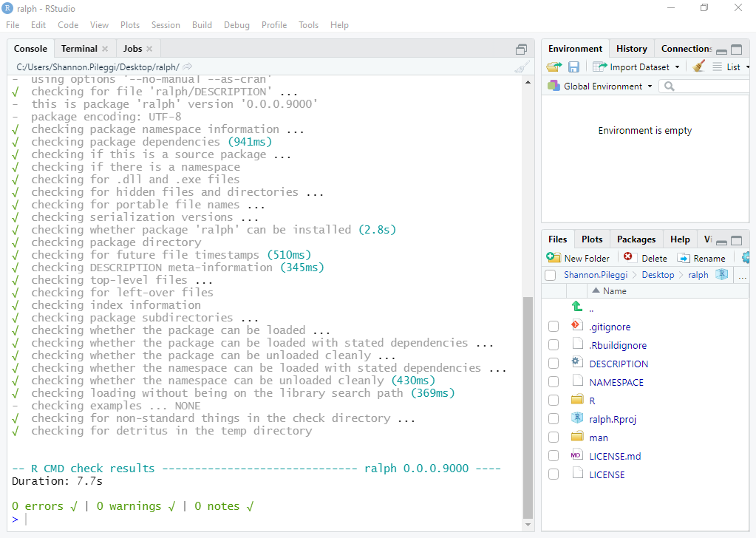Click the ralph project icon in breadcrumb
The height and width of the screenshot is (538, 756).
[721, 274]
